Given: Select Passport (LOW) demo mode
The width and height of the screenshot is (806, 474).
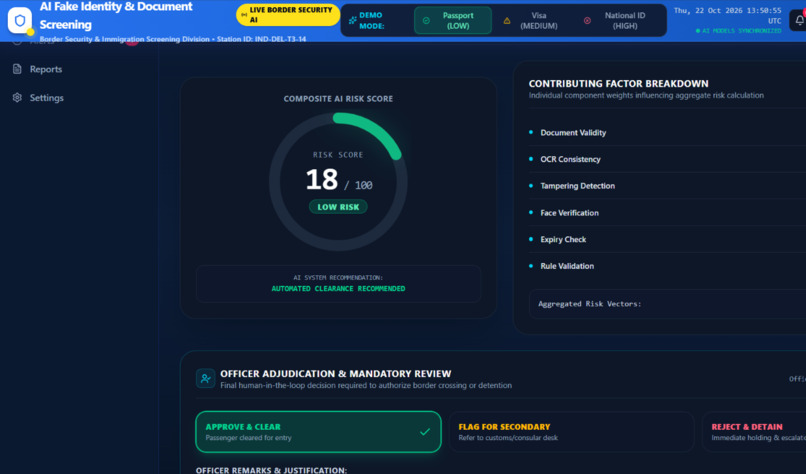Looking at the screenshot, I should (452, 21).
